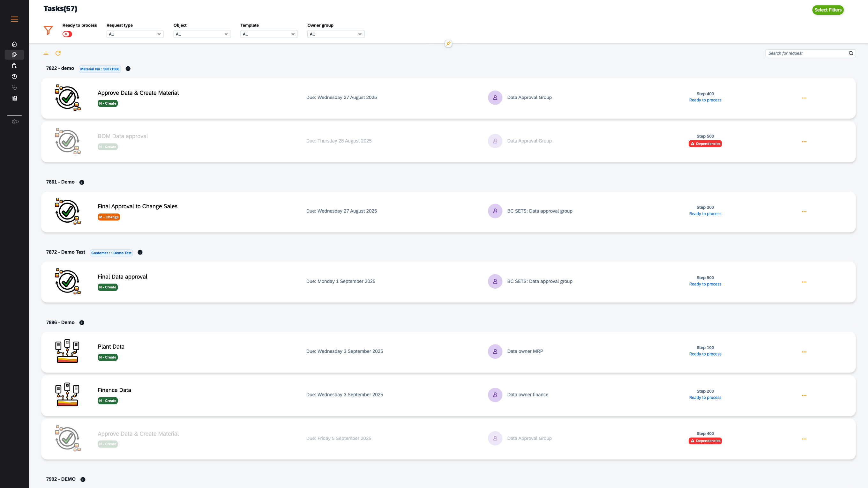
Task: Show info for request 7822 - demo
Action: (x=128, y=69)
